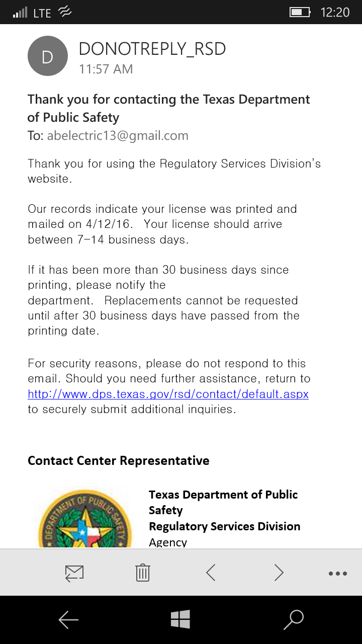Viewport: 362px width, 644px height.
Task: Delete this email with the trash icon
Action: [143, 573]
